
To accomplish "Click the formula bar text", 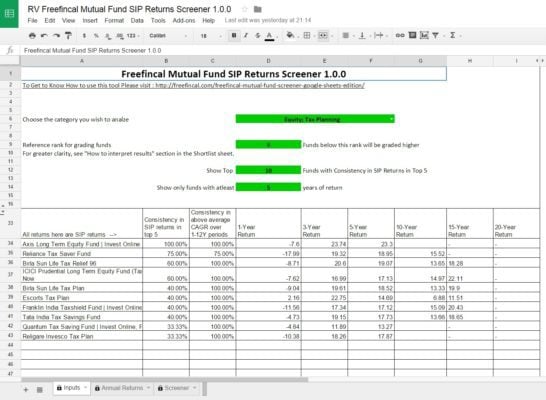I will point(92,50).
